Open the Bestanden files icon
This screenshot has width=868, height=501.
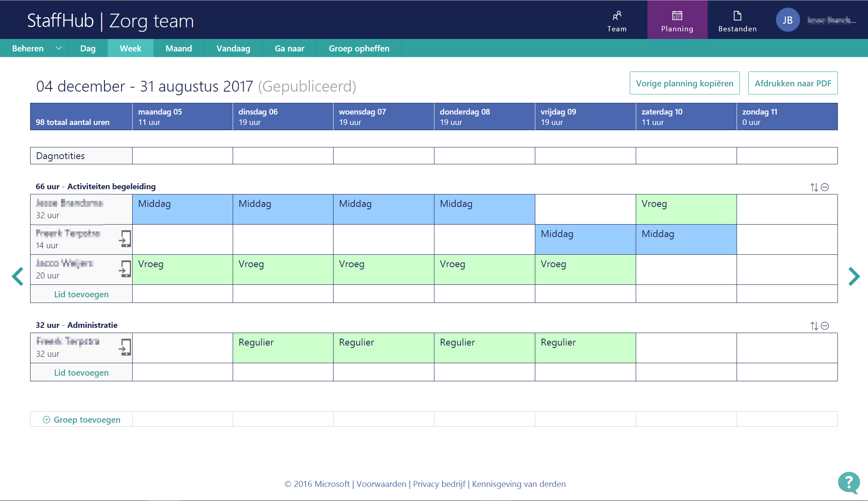737,16
